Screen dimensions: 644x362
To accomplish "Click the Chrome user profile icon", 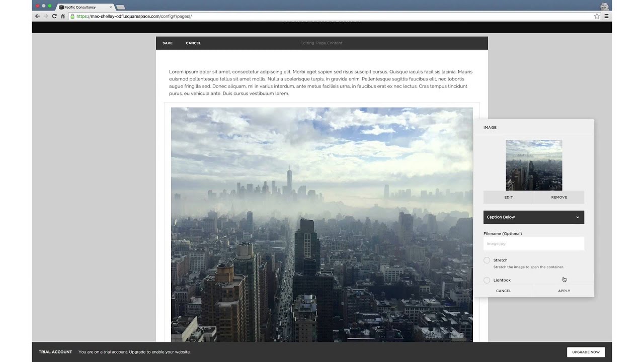I will [605, 6].
